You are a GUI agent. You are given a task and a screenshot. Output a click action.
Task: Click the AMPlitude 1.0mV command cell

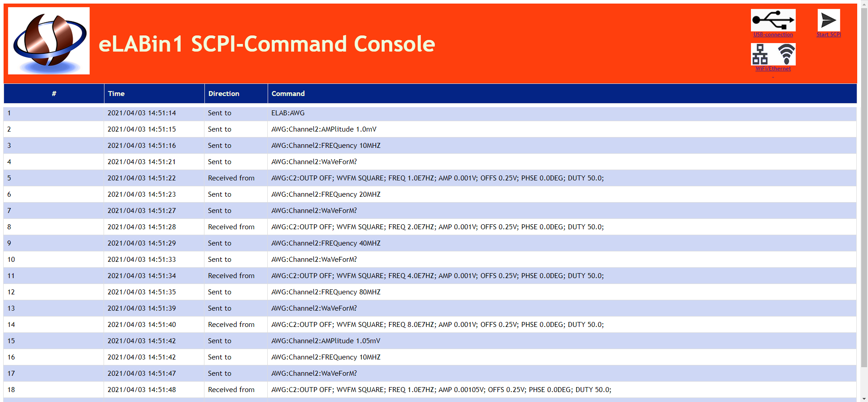[x=323, y=129]
